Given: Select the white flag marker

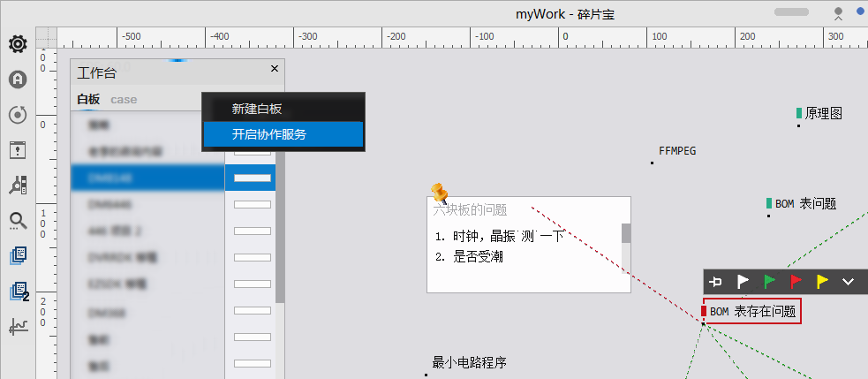Looking at the screenshot, I should pos(743,282).
